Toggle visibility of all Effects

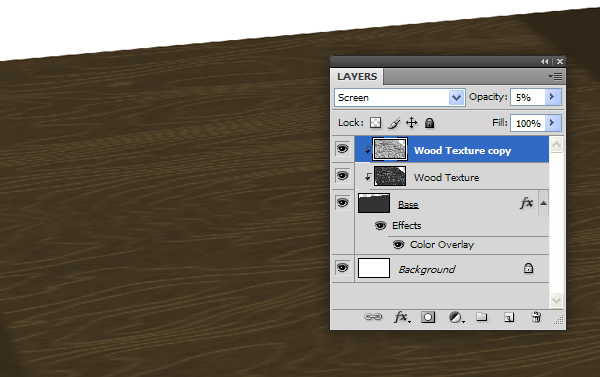(x=380, y=225)
